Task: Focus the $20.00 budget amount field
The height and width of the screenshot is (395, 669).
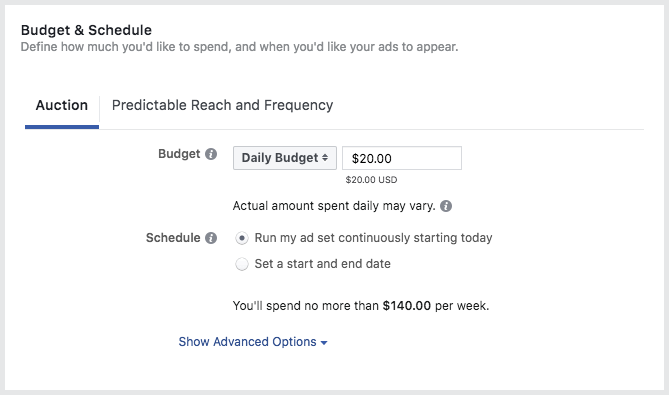Action: click(x=402, y=158)
